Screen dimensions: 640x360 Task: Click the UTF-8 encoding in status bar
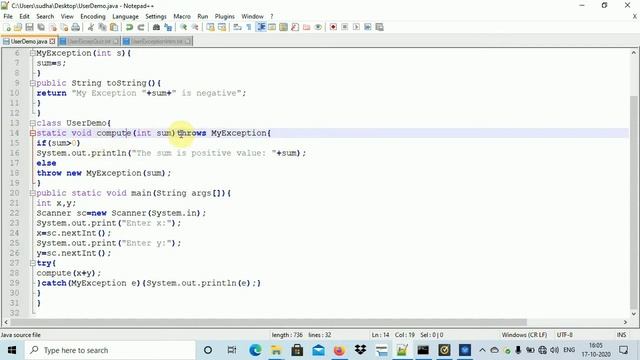point(564,335)
